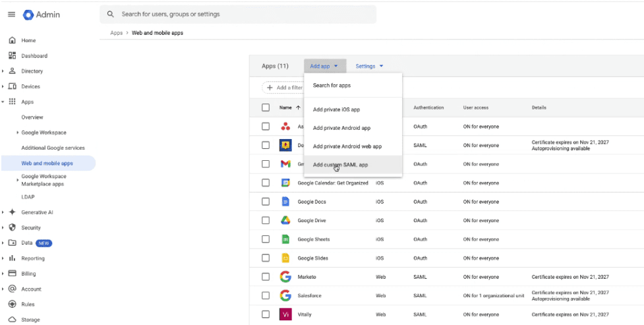Open the hamburger main menu

[11, 15]
